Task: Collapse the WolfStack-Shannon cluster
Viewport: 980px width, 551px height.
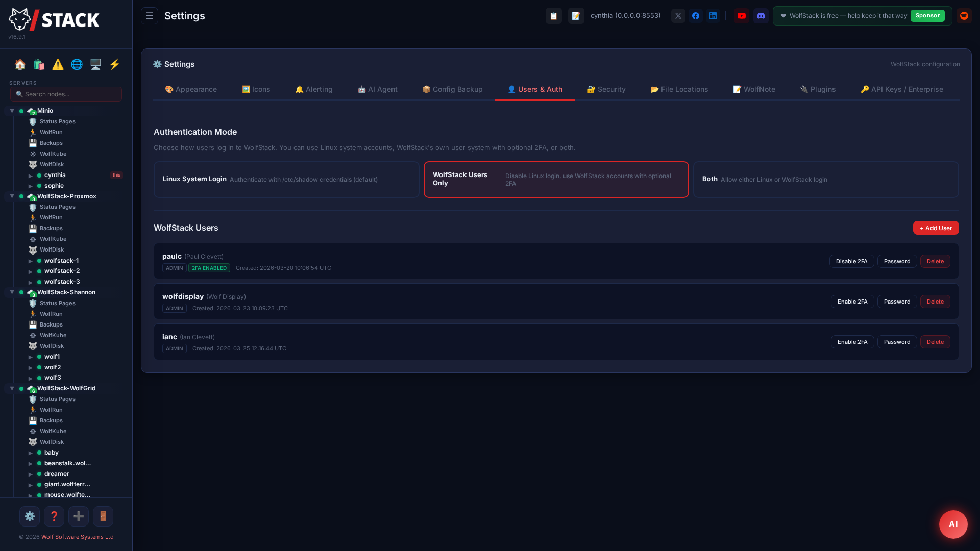Action: tap(12, 292)
